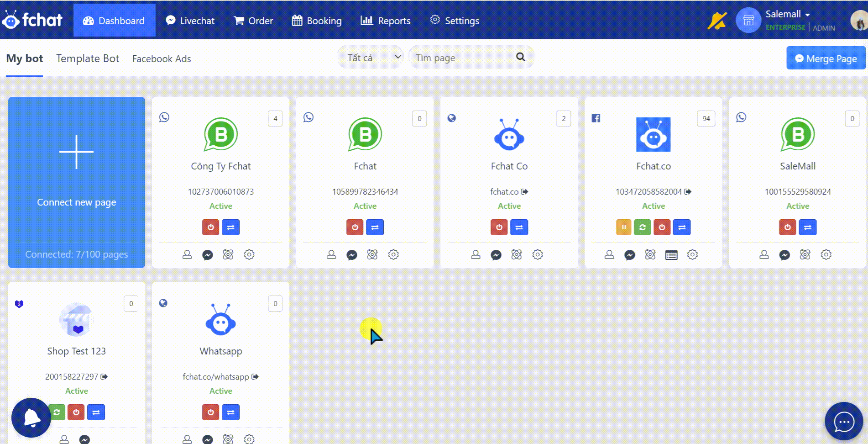This screenshot has width=868, height=444.
Task: Open the Booking menu item
Action: 317,21
